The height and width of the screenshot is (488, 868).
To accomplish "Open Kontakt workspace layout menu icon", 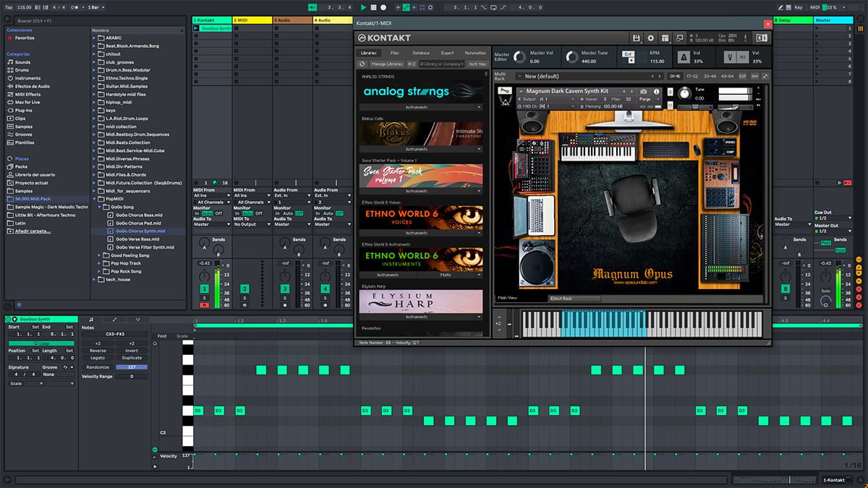I will (x=665, y=38).
